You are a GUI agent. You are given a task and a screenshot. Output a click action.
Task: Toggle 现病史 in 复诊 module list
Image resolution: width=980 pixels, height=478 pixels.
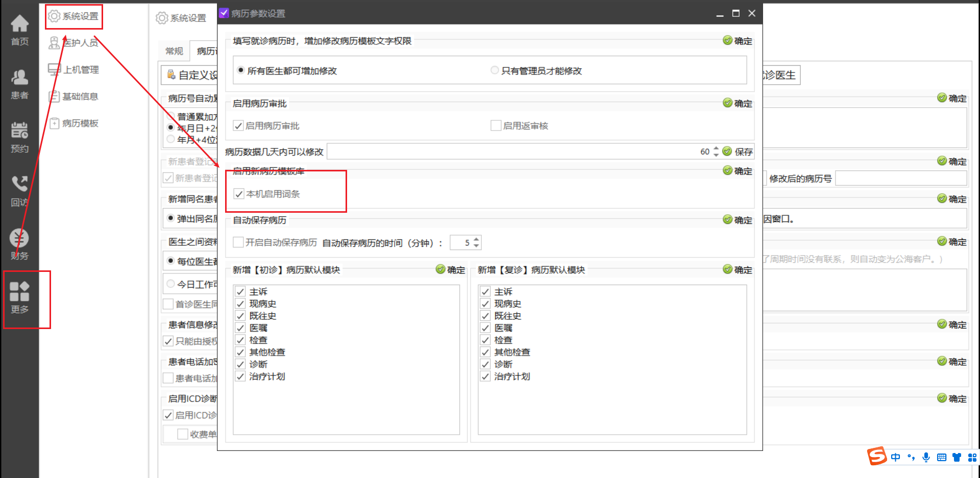pyautogui.click(x=485, y=304)
